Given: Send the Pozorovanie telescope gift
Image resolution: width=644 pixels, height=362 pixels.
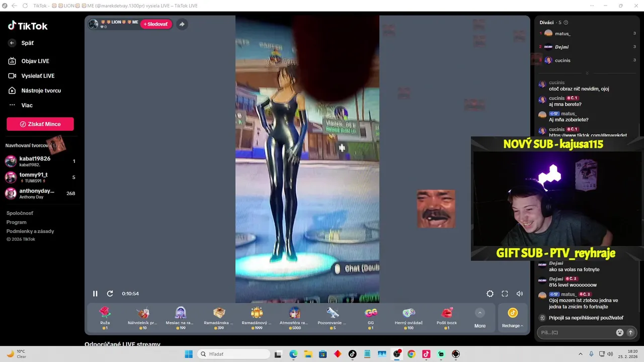Looking at the screenshot, I should click(333, 318).
